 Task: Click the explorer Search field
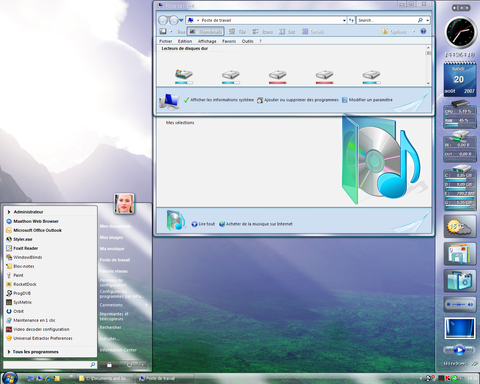(387, 20)
